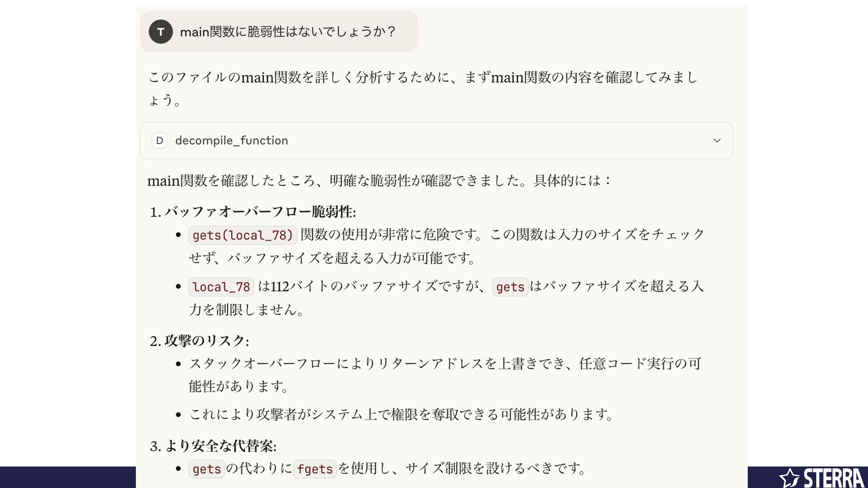Viewport: 868px width, 488px height.
Task: Click the STERRA logo star icon
Action: [x=789, y=478]
